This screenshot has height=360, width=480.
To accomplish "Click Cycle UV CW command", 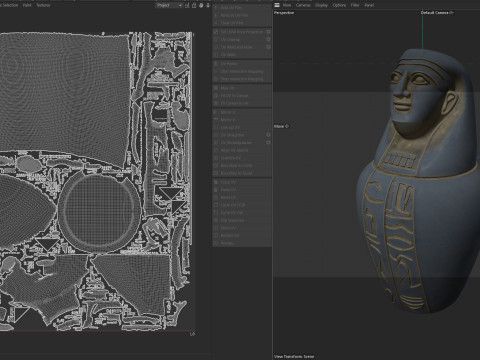I will coord(242,213).
